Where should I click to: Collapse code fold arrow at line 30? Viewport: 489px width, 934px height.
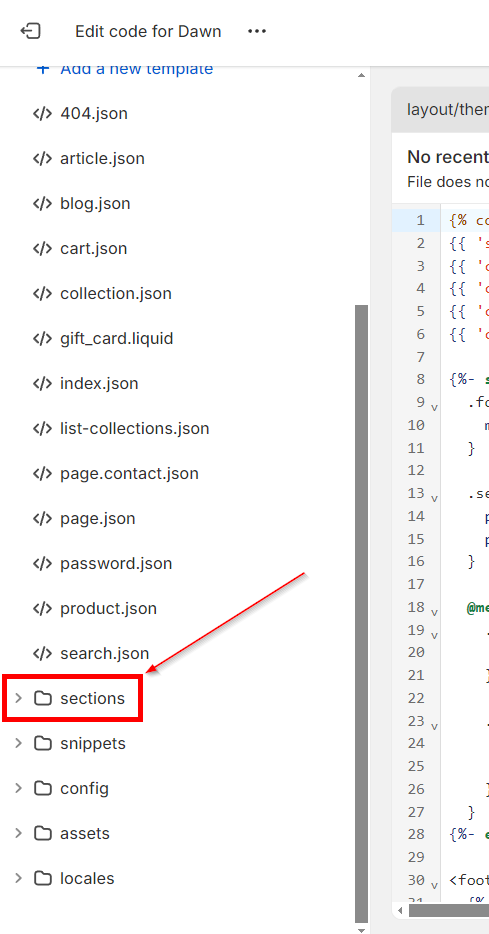coord(434,885)
